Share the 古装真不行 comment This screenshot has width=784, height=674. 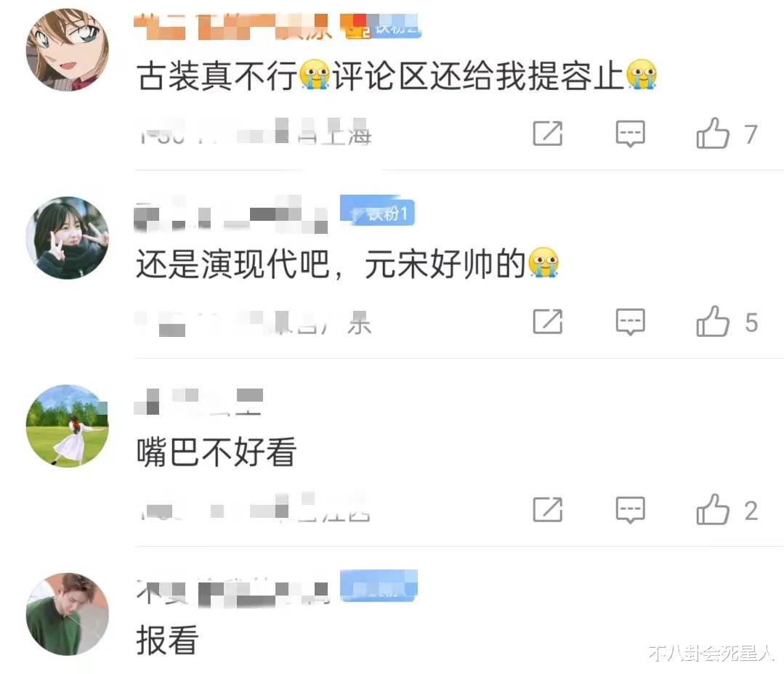pyautogui.click(x=548, y=134)
